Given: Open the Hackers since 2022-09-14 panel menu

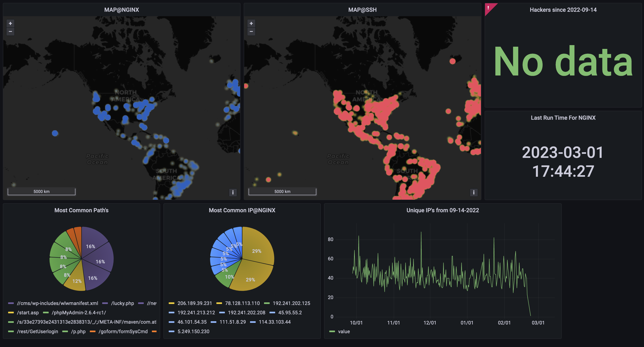Looking at the screenshot, I should [x=563, y=10].
